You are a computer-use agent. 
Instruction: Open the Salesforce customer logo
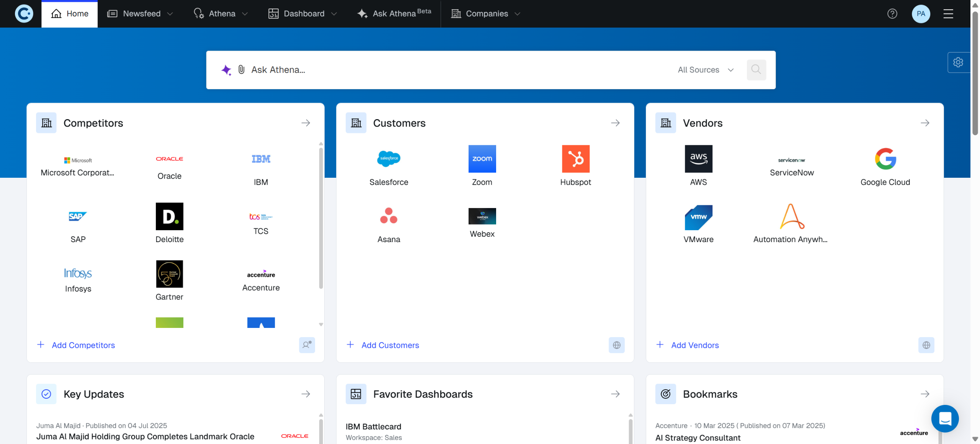(x=389, y=159)
